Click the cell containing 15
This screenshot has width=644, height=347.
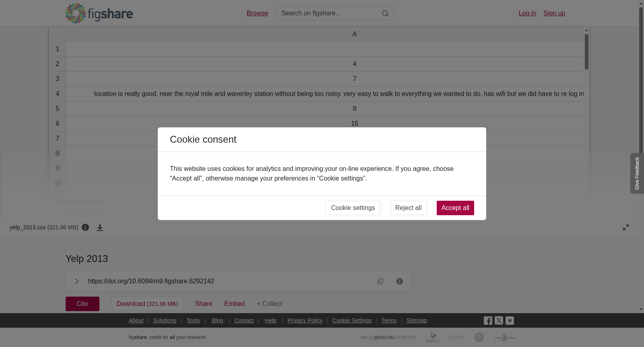click(x=325, y=124)
